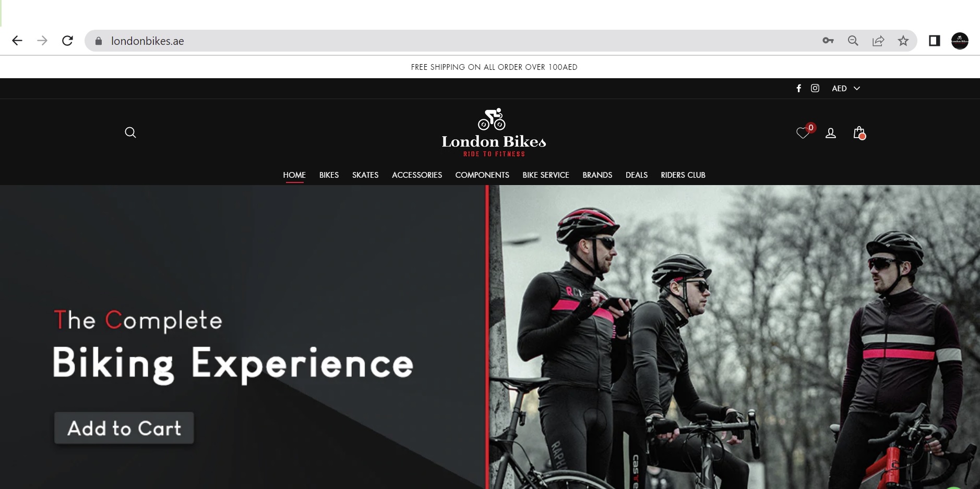Bookmark this page with star icon
The height and width of the screenshot is (489, 980).
tap(903, 41)
